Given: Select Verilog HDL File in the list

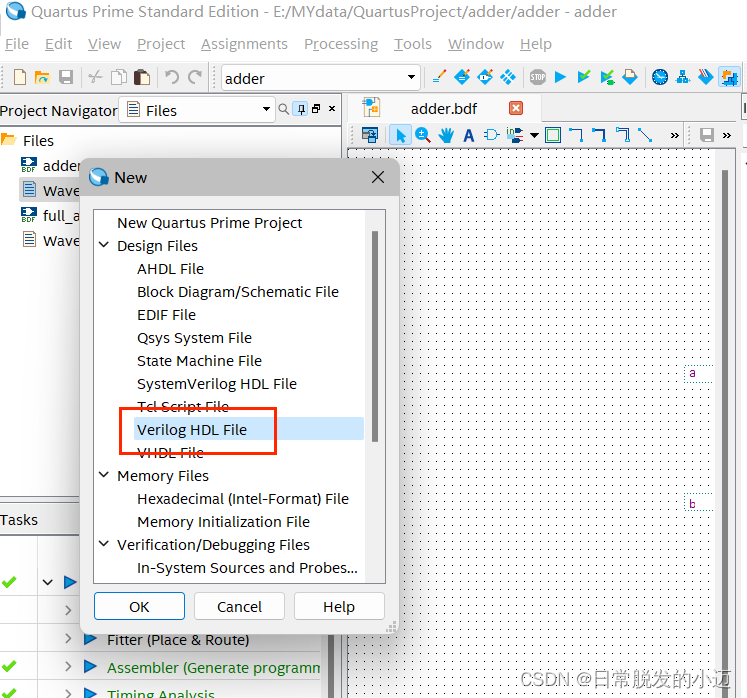Looking at the screenshot, I should pos(248,429).
